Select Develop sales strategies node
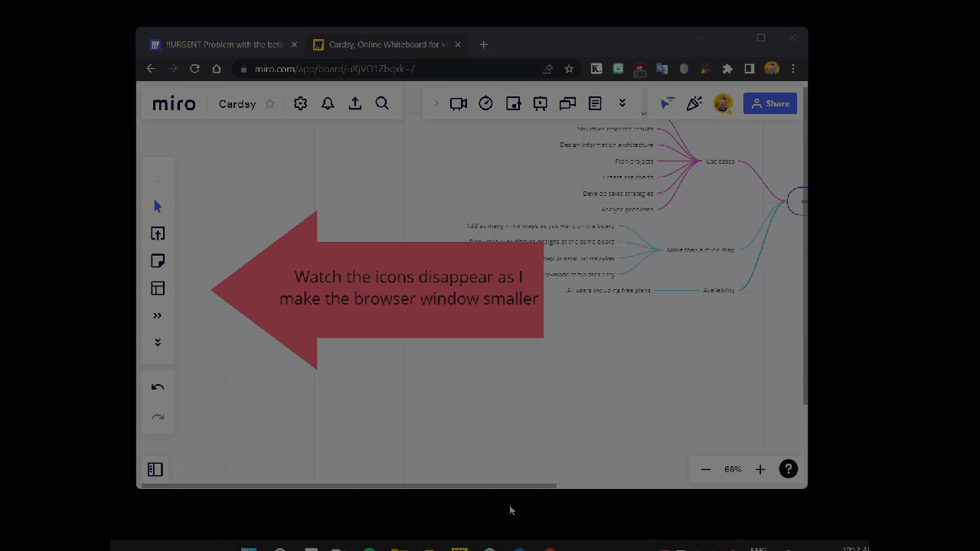Image resolution: width=980 pixels, height=551 pixels. pyautogui.click(x=618, y=194)
